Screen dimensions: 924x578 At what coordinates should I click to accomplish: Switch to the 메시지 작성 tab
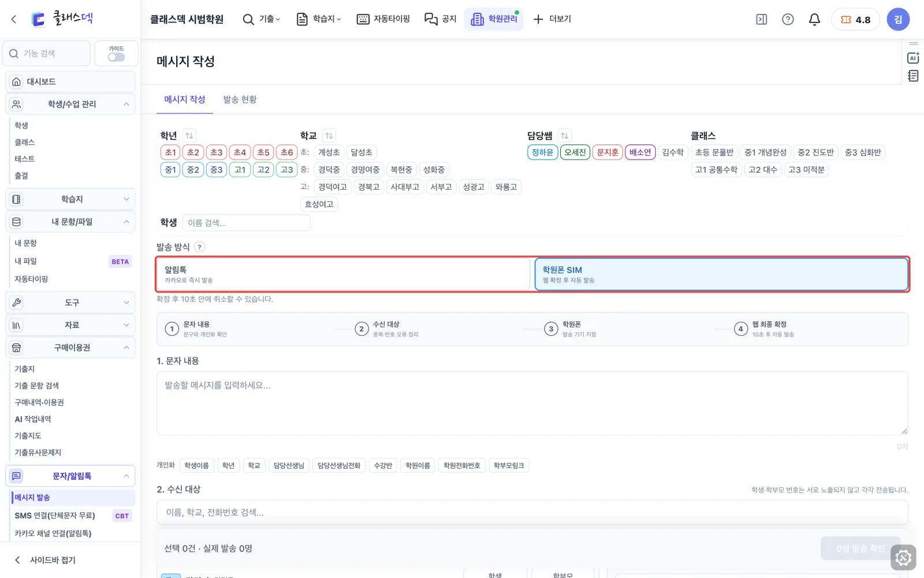[185, 99]
